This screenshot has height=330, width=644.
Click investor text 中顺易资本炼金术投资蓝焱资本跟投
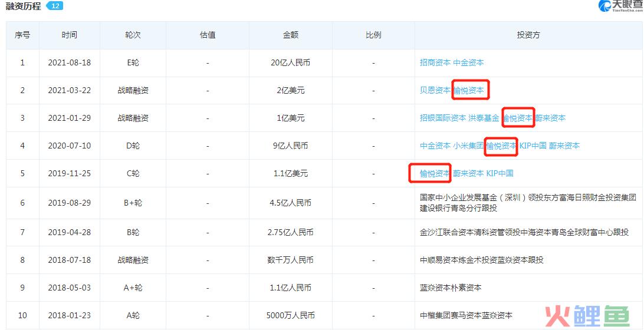click(481, 260)
